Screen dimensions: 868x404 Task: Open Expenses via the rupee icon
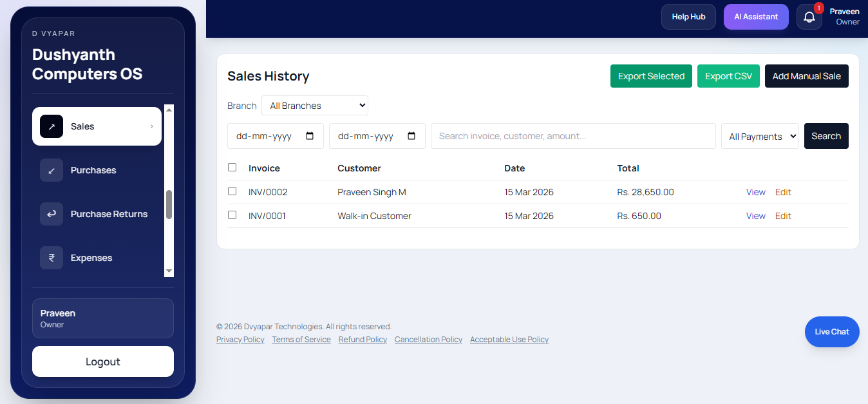(x=52, y=258)
